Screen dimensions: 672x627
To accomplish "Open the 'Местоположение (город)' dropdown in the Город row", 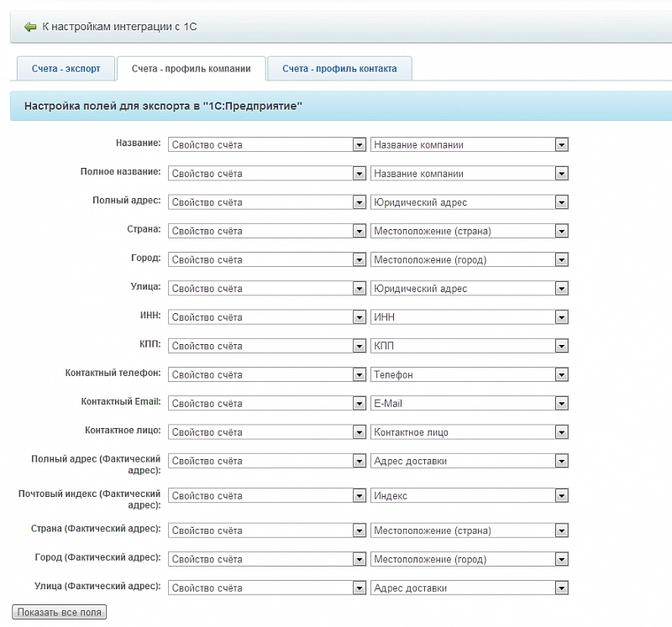I will coord(469,260).
